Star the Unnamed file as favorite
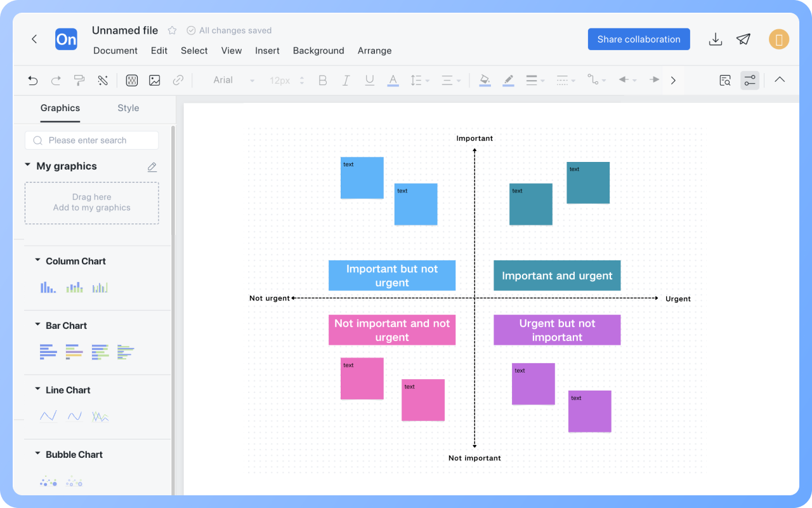The height and width of the screenshot is (508, 812). coord(172,30)
